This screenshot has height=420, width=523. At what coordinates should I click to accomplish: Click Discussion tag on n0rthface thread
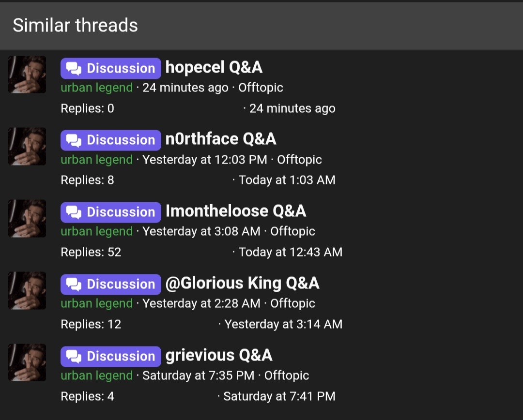[111, 140]
